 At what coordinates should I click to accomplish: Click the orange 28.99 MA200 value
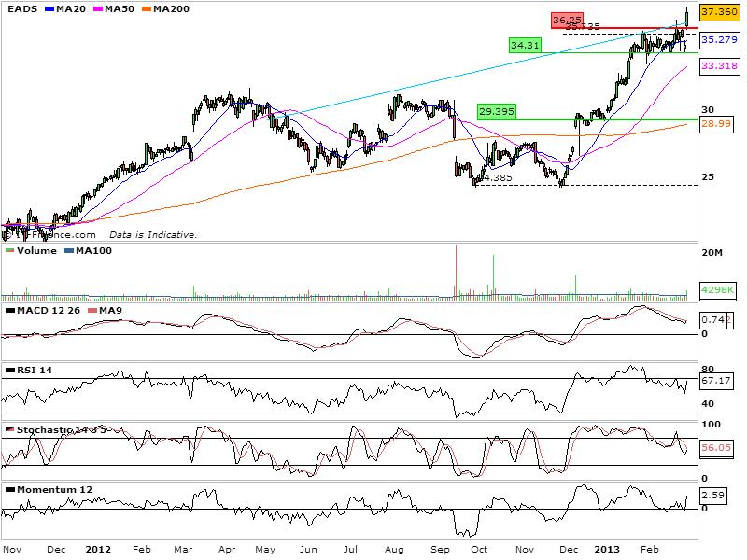[x=716, y=124]
